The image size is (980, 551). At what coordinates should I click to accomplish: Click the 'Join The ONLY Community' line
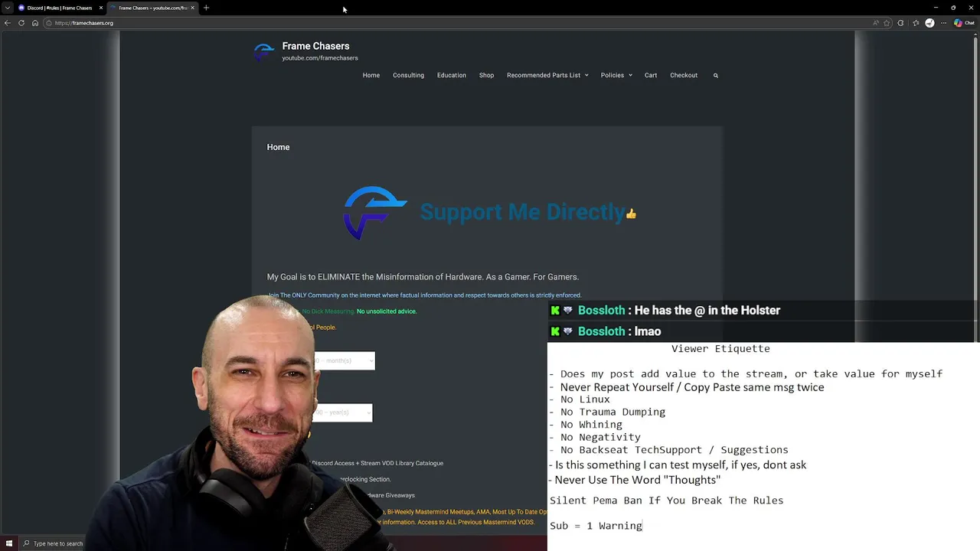(x=425, y=295)
